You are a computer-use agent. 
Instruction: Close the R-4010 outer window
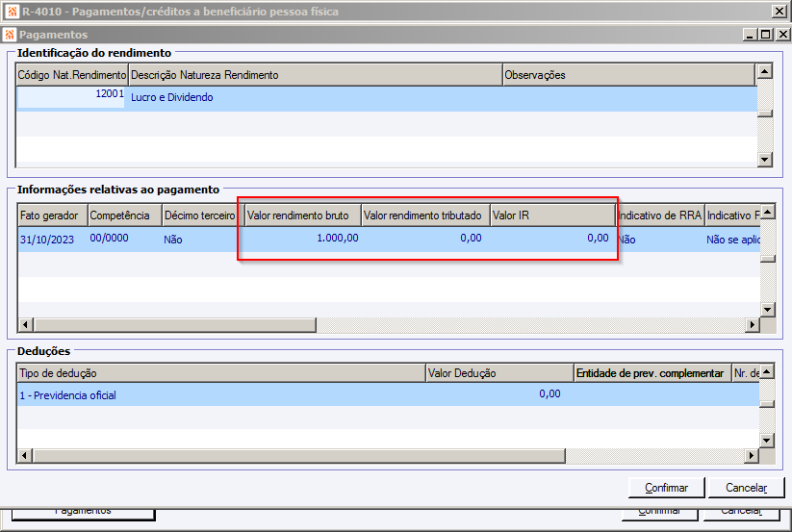click(779, 12)
